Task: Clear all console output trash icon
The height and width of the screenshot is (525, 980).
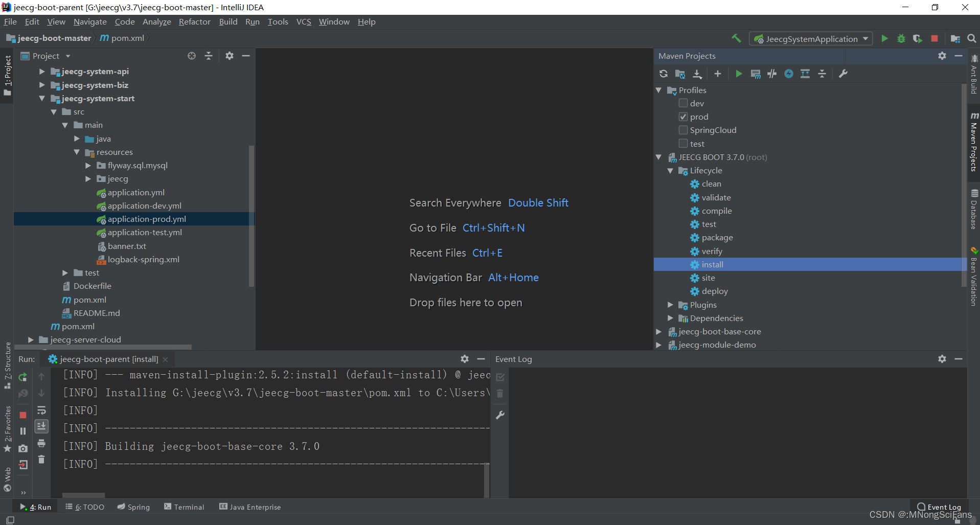Action: point(41,460)
